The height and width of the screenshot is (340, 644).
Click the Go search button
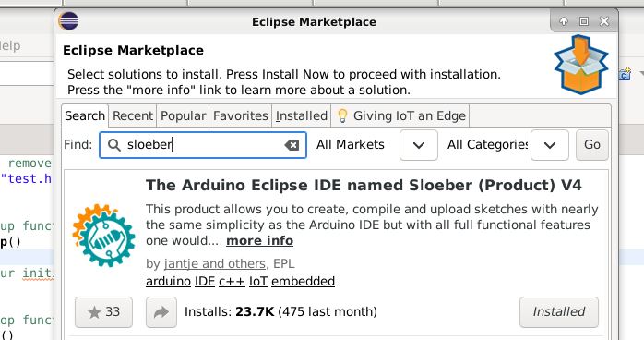pos(591,145)
